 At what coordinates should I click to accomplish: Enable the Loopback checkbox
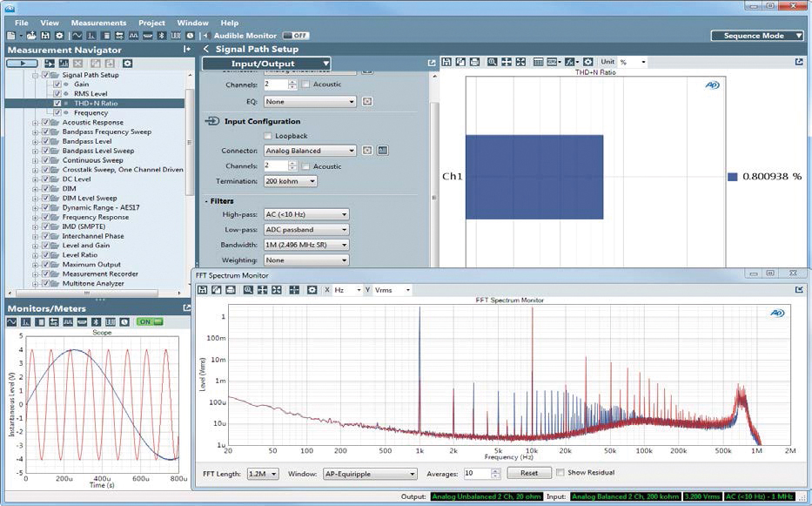pyautogui.click(x=268, y=136)
